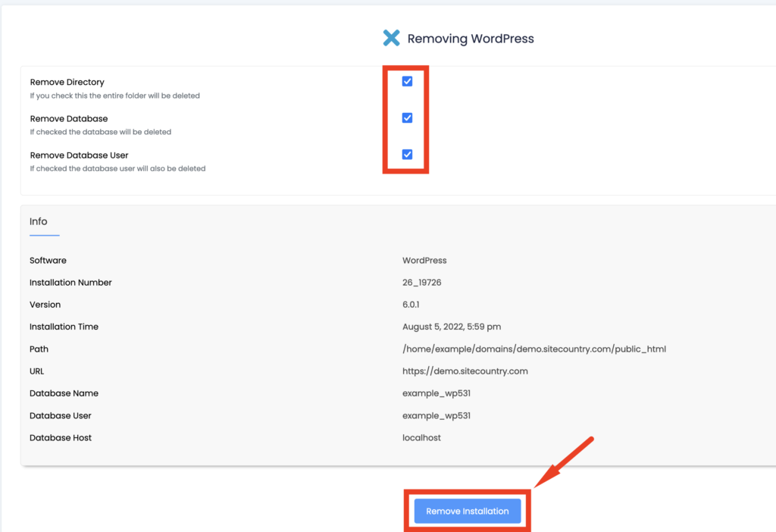Select the Info tab heading
The width and height of the screenshot is (776, 532).
(x=39, y=221)
